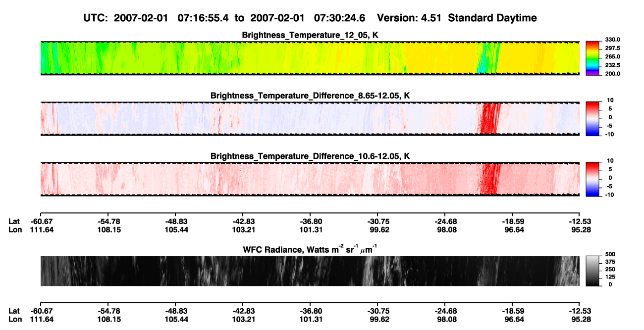Viewport: 644px width, 330px height.
Task: Click the dark red band in the 8.65-12.05 panel
Action: (488, 119)
